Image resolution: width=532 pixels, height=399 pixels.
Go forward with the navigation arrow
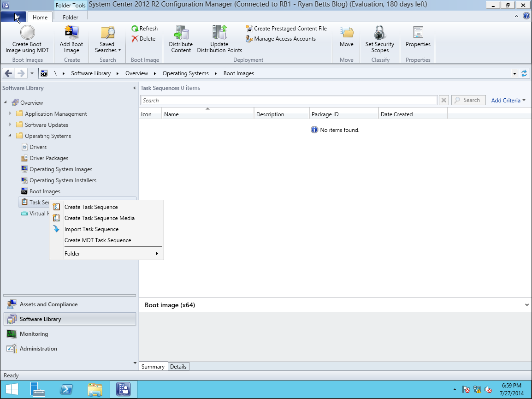click(21, 73)
